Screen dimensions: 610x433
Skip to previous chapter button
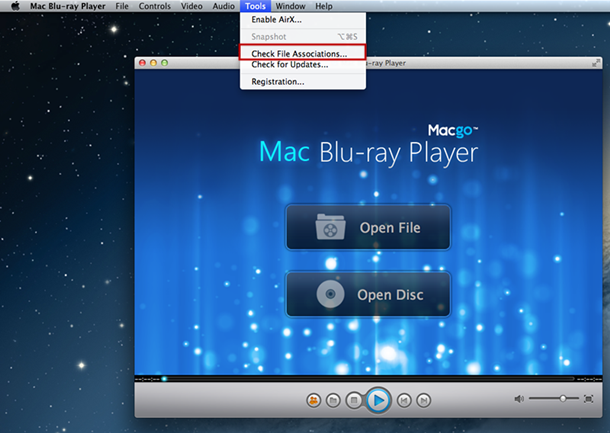click(x=404, y=400)
